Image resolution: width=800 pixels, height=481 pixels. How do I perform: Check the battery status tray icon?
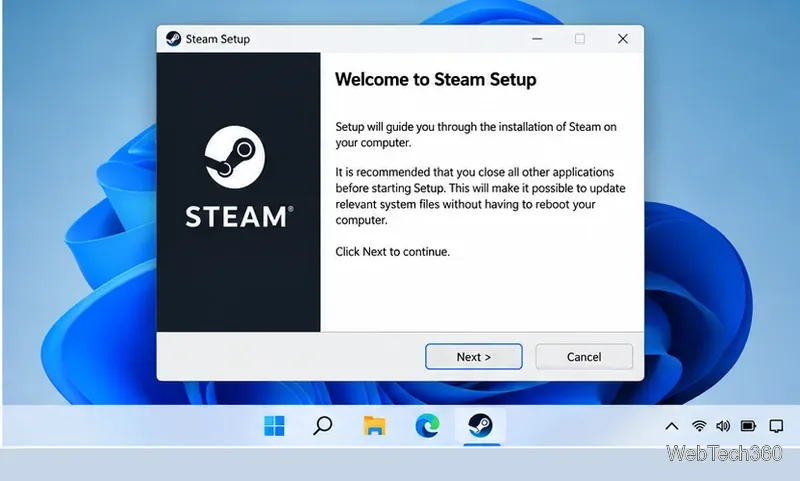(x=748, y=425)
